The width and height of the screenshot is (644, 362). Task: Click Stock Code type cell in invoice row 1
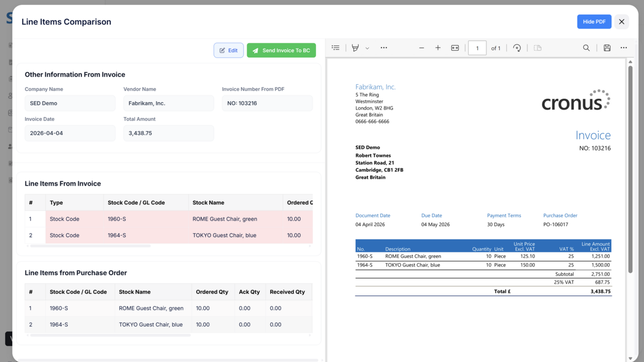74,219
